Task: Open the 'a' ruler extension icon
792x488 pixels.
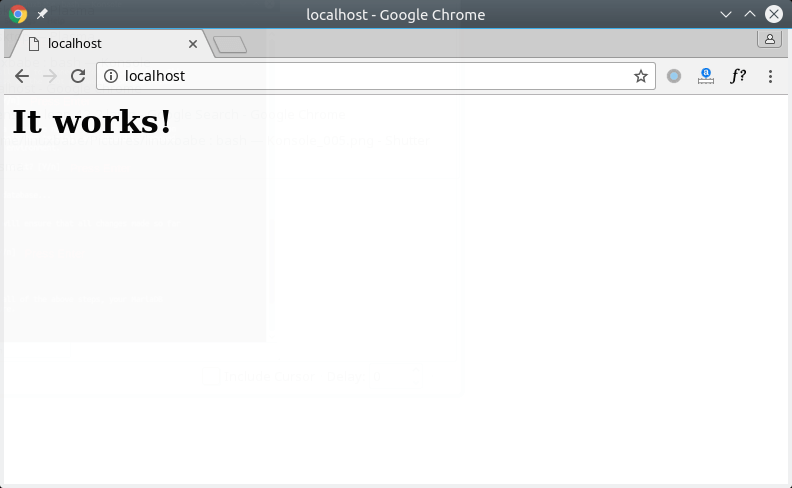Action: (706, 76)
